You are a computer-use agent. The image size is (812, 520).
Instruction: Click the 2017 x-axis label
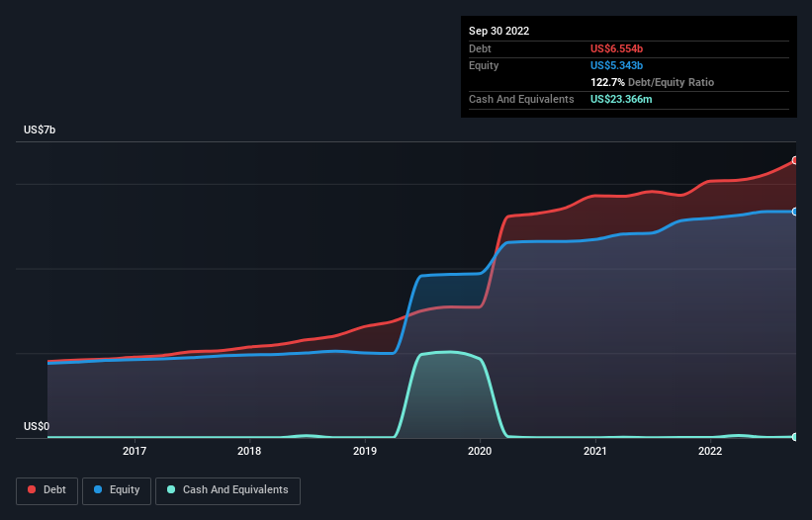tap(135, 451)
